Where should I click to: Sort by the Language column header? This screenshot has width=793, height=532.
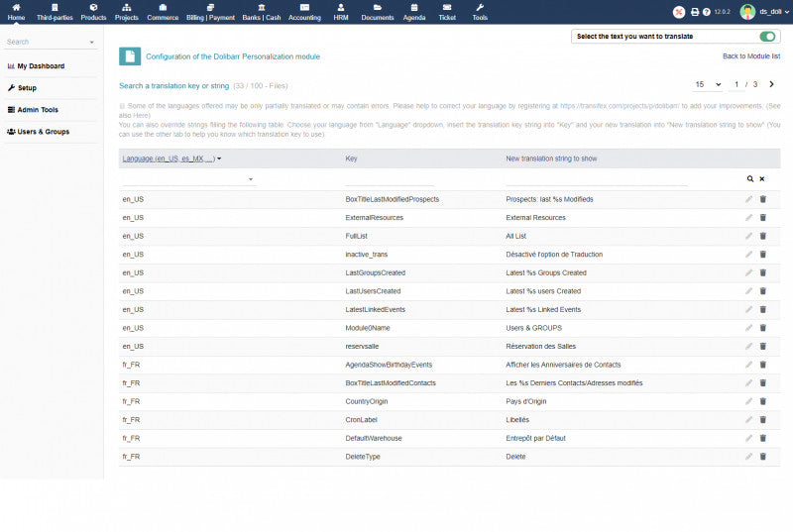point(169,159)
